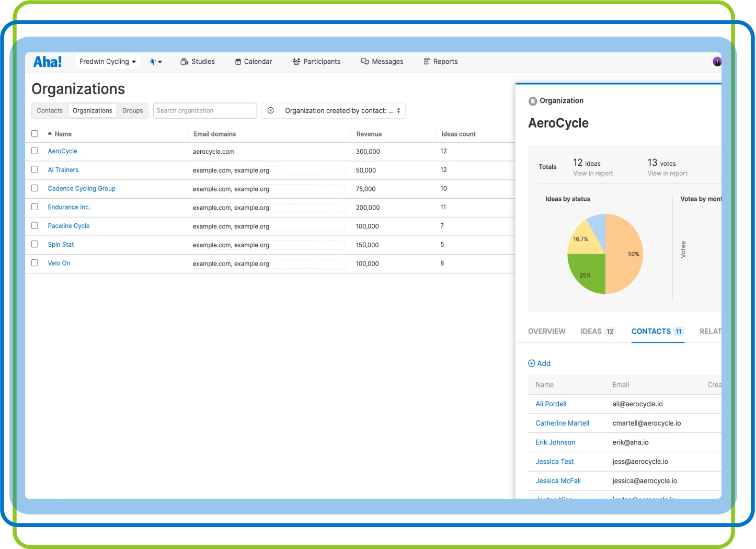
Task: Open the Velo On link
Action: [59, 263]
